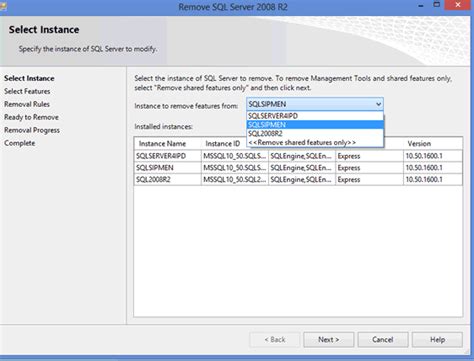
Task: Choose SQLSERVER4IPD in the dropdown list
Action: [315, 116]
